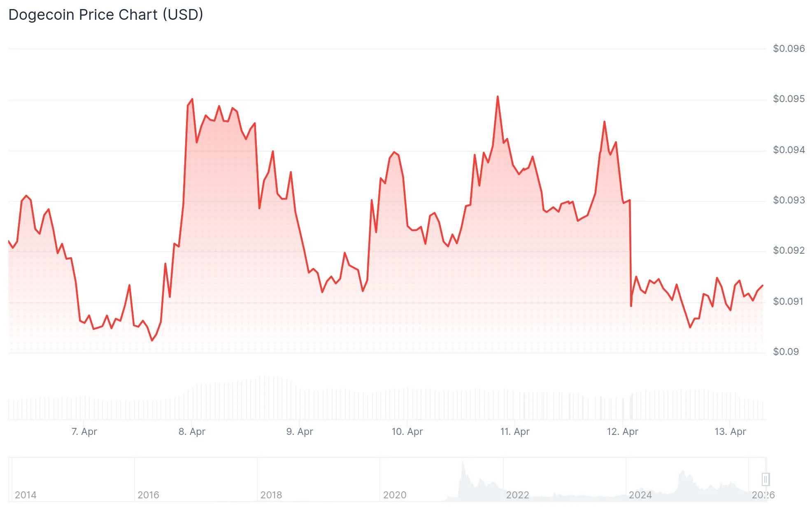Click the 13. Apr date label
This screenshot has height=514, width=812.
click(730, 432)
